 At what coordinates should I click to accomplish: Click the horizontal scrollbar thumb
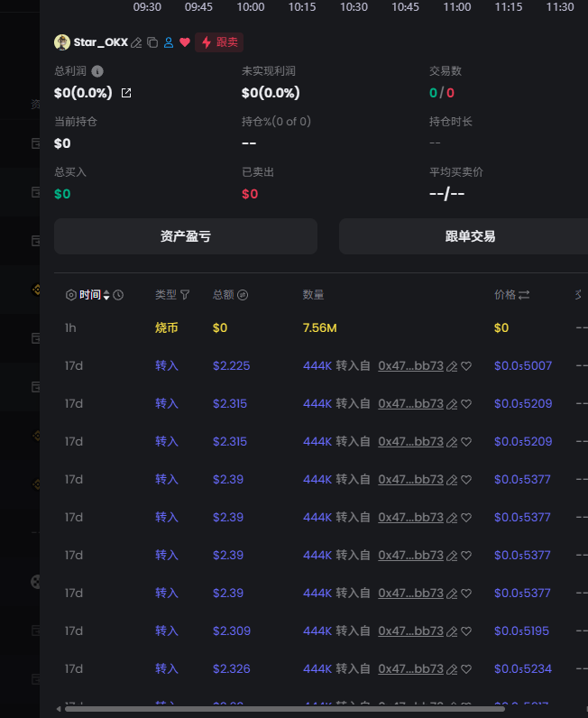pyautogui.click(x=284, y=709)
